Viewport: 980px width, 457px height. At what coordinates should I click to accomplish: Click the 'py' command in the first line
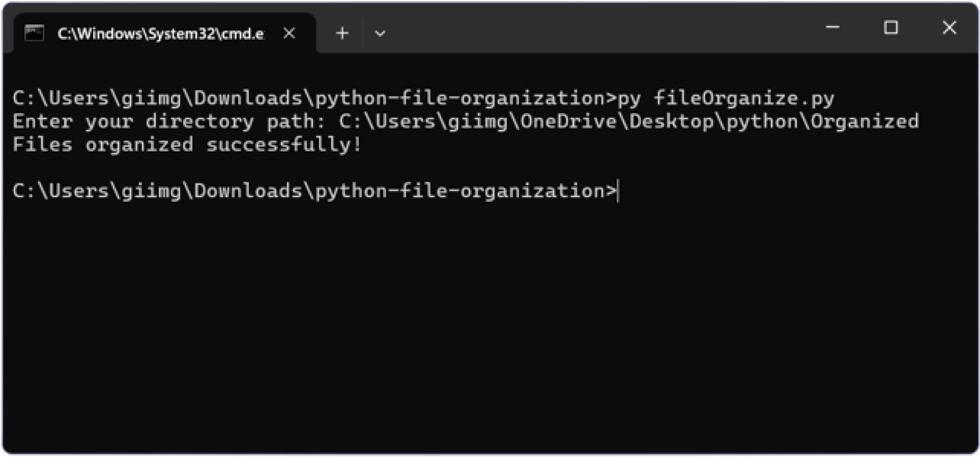[629, 99]
